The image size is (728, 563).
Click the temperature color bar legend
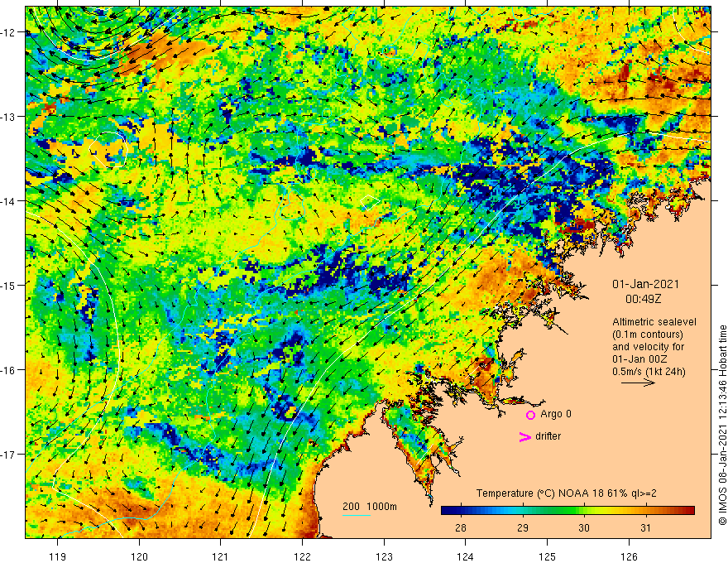(568, 511)
